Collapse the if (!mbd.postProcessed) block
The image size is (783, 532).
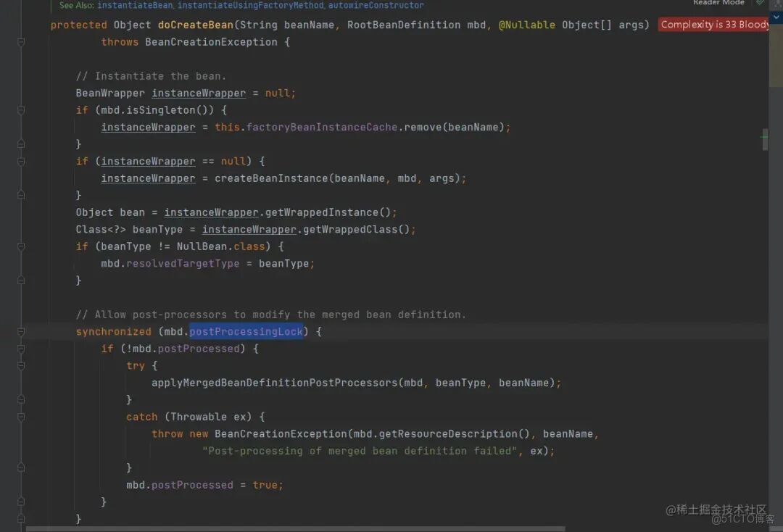(21, 349)
